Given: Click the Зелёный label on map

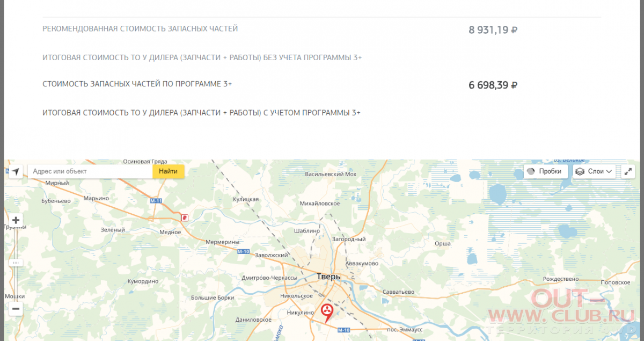Looking at the screenshot, I should (113, 230).
